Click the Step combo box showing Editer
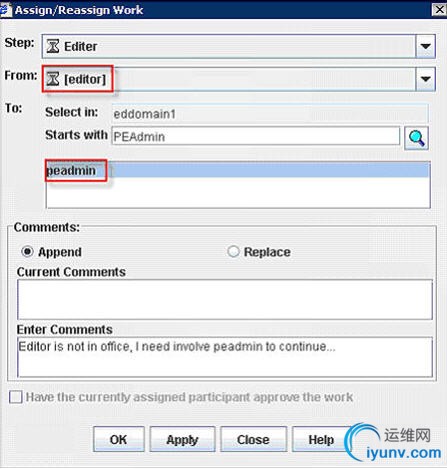 click(239, 46)
